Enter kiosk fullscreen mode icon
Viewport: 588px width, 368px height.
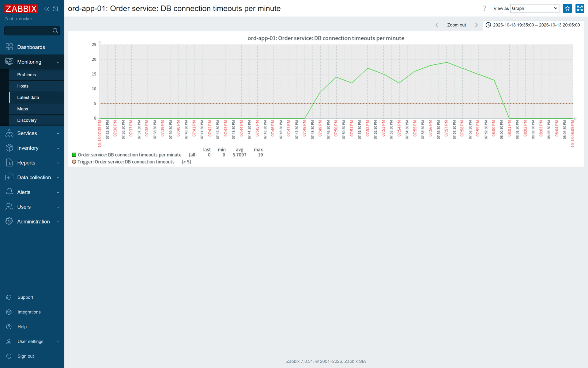[x=580, y=8]
